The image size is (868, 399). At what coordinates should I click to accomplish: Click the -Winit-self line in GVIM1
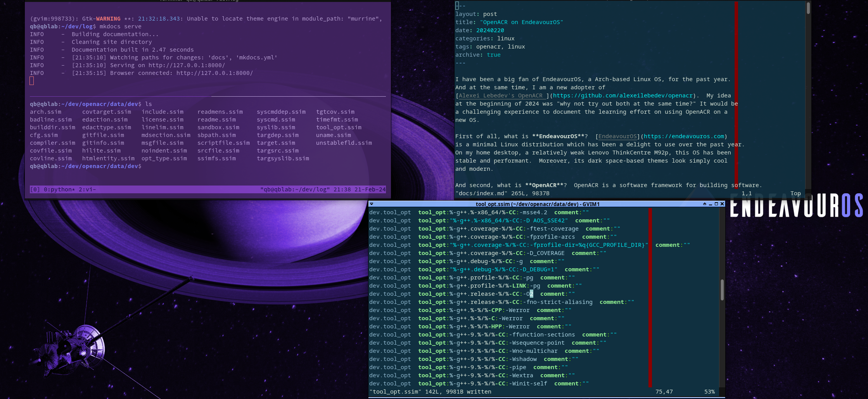479,383
